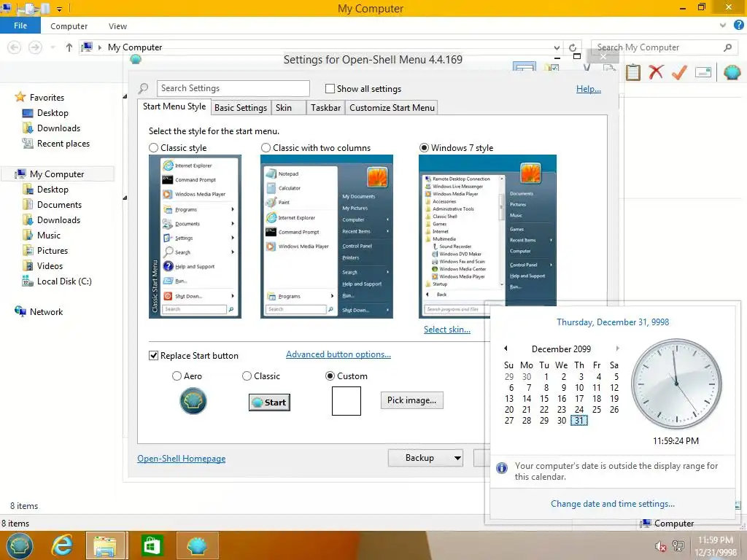Click the Network icon in navigation pane
Screen dimensions: 747x560
click(20, 311)
